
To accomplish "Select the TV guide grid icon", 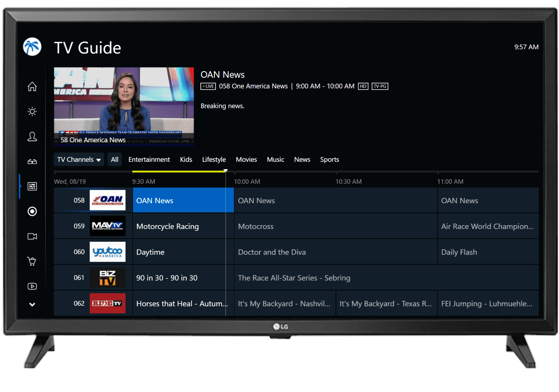I will pos(32,186).
